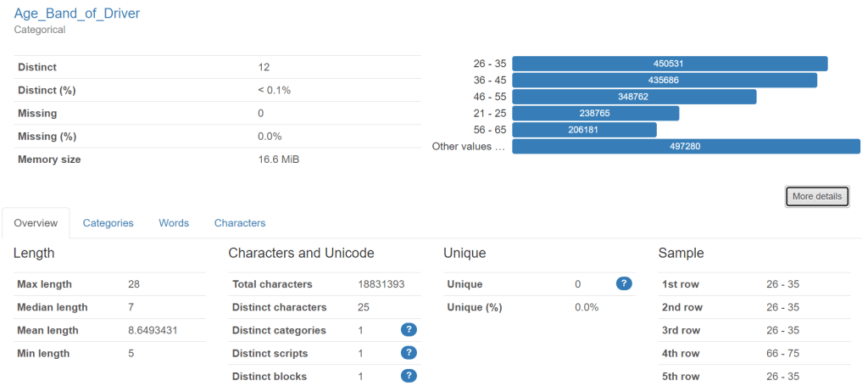The image size is (868, 392).
Task: Click the Total characters value 18831393
Action: click(381, 284)
